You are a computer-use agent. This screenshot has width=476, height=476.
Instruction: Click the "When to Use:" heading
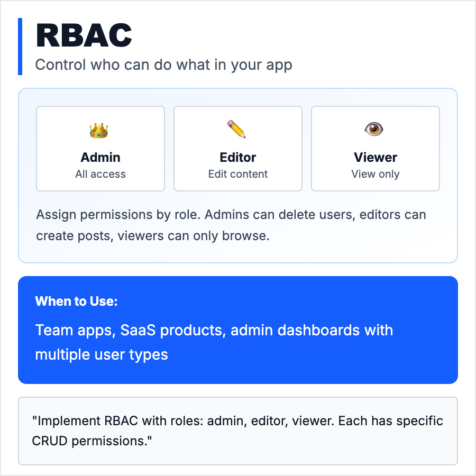tap(76, 301)
